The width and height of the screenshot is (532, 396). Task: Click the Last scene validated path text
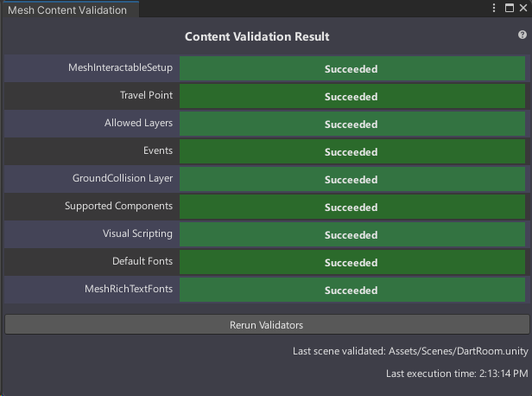(x=410, y=351)
